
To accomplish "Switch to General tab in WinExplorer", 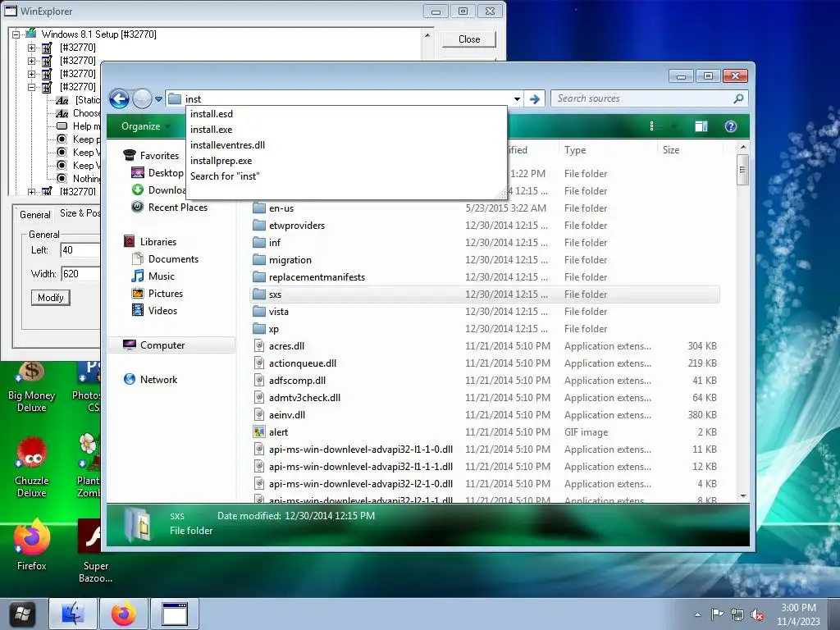I will click(34, 214).
